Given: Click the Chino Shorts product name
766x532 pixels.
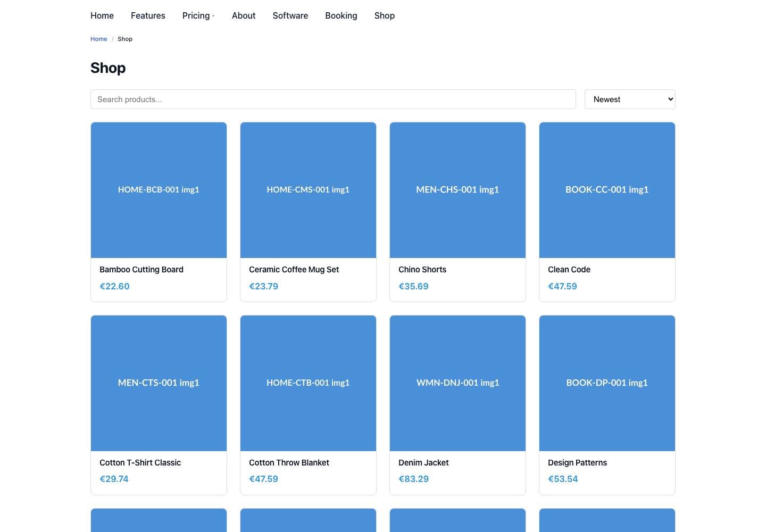Looking at the screenshot, I should click(422, 270).
